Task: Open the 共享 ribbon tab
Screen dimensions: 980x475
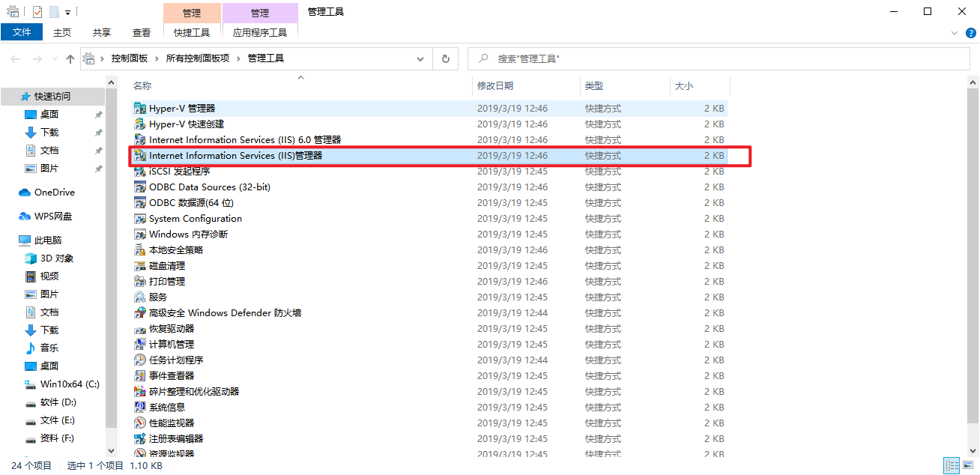Action: 102,32
